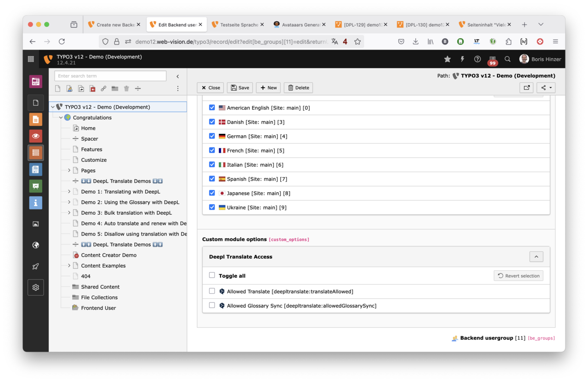Collapse the Deepl Translate Access panel

click(536, 257)
